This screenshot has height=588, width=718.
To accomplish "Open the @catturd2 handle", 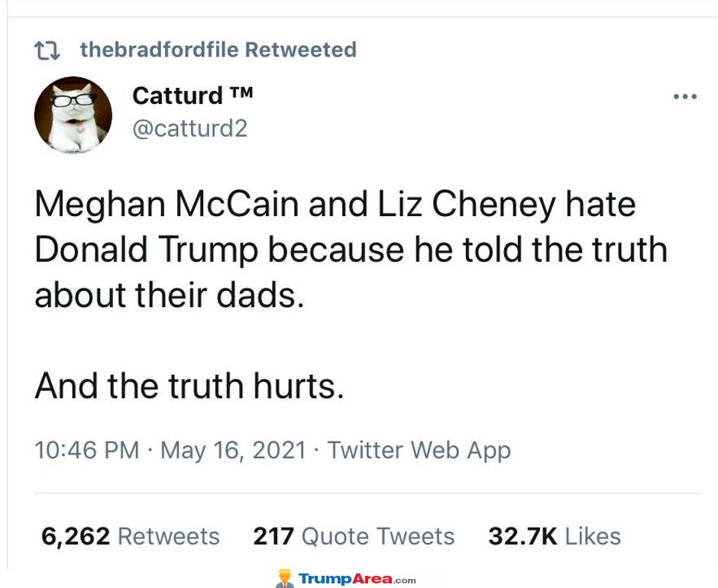I will (x=191, y=128).
